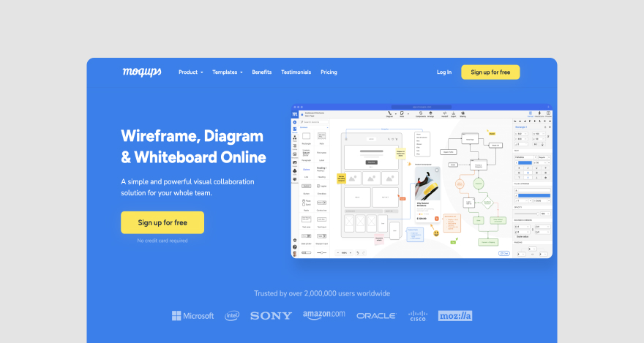Click the Microsoft logo

(192, 315)
